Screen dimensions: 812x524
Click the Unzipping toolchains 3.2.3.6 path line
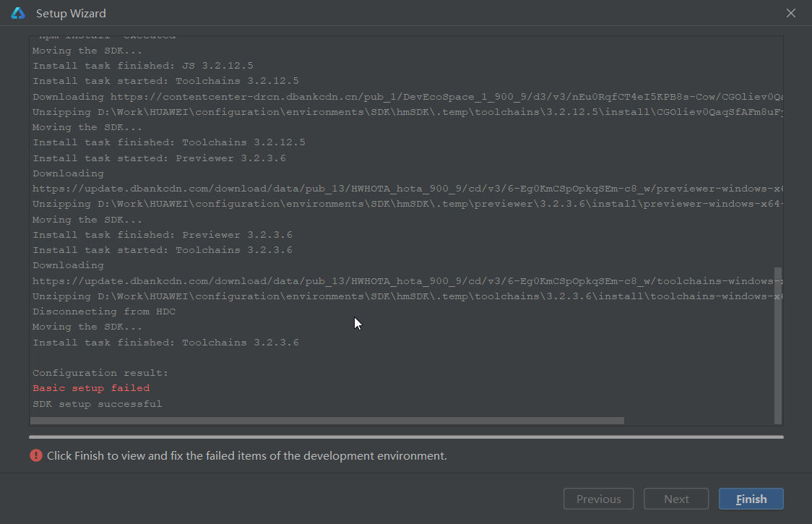[407, 296]
